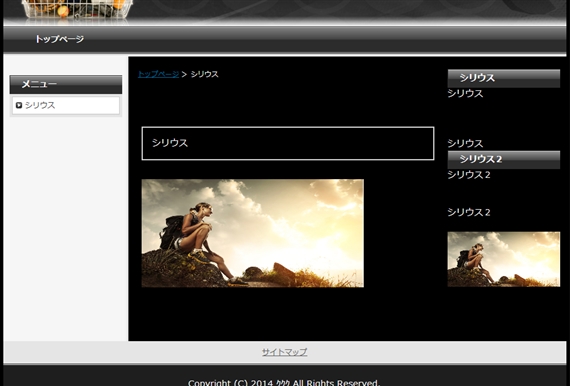Screen dimensions: 570x386
Task: Open the large hiker photo
Action: [x=253, y=233]
